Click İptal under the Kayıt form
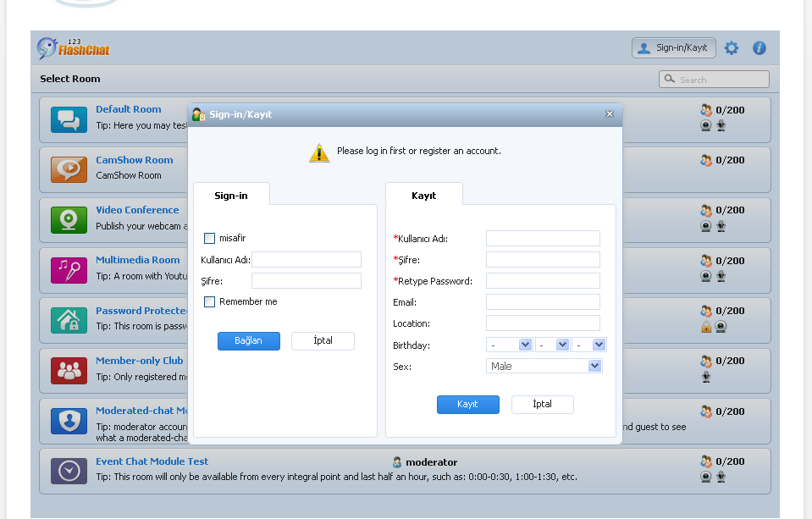 pos(543,405)
